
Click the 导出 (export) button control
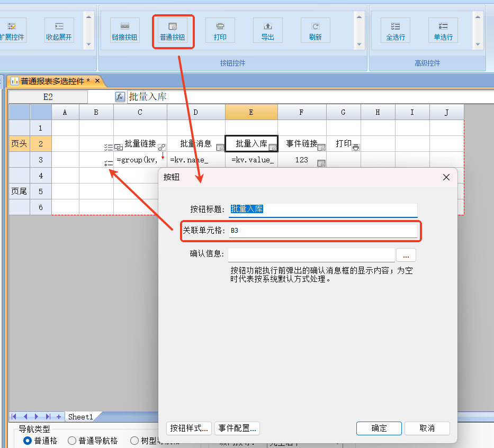click(268, 31)
